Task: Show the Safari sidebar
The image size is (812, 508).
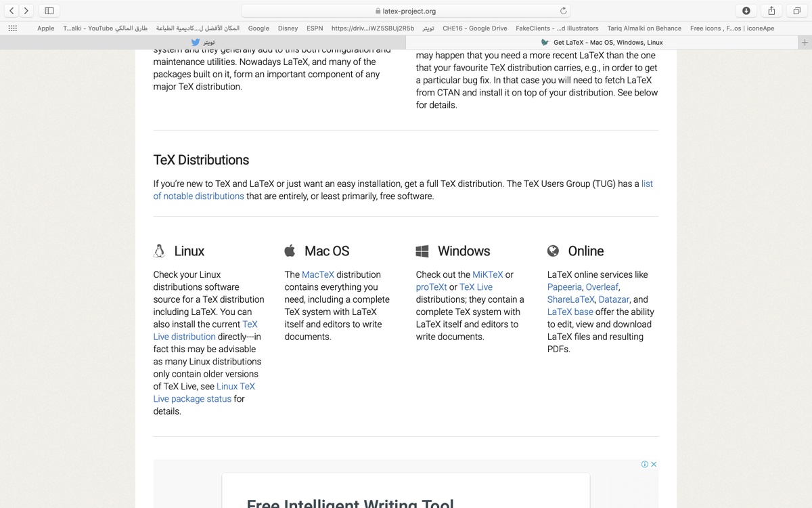Action: point(49,11)
